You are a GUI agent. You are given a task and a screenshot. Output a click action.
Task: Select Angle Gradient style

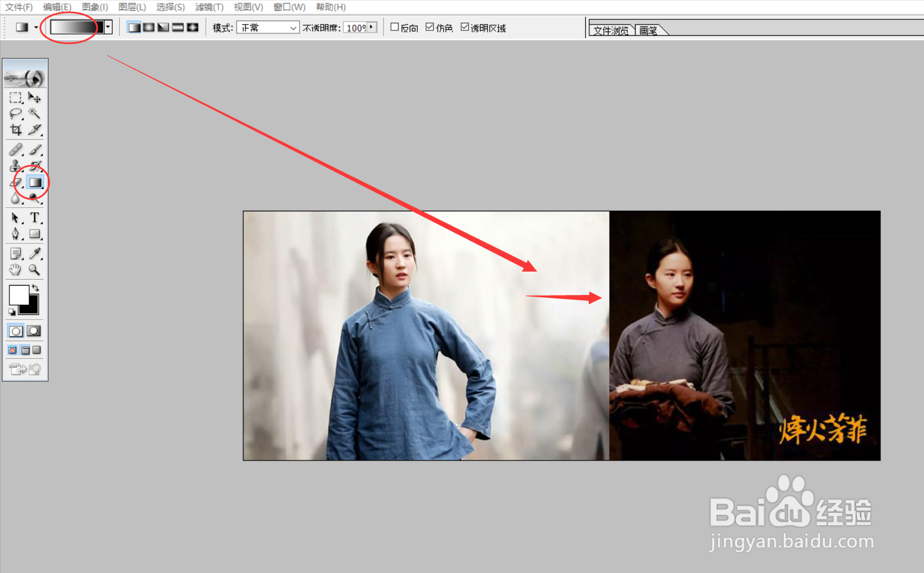[163, 28]
